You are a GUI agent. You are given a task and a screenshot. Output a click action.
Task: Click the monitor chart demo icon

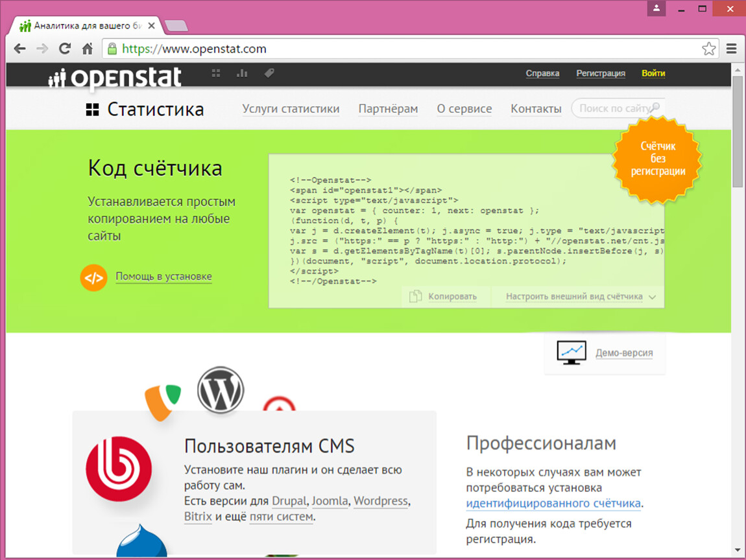[572, 353]
